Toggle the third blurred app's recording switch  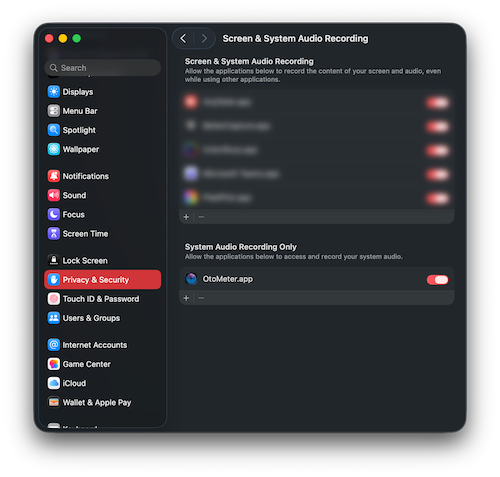point(437,150)
